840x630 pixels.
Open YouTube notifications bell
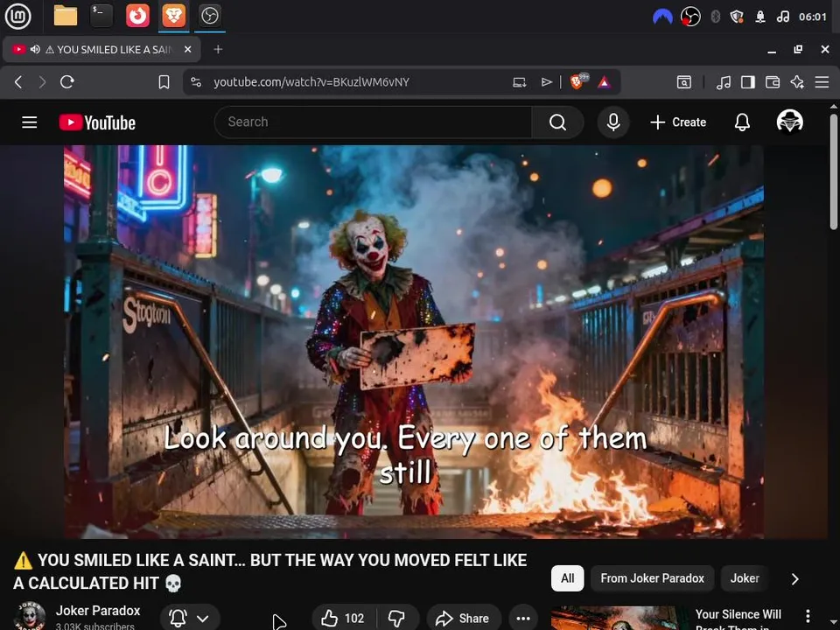pyautogui.click(x=742, y=122)
